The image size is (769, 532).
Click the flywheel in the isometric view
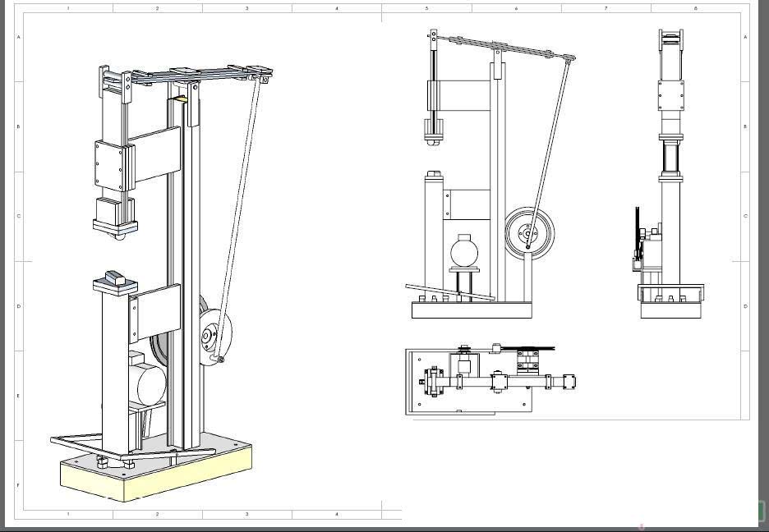click(215, 335)
